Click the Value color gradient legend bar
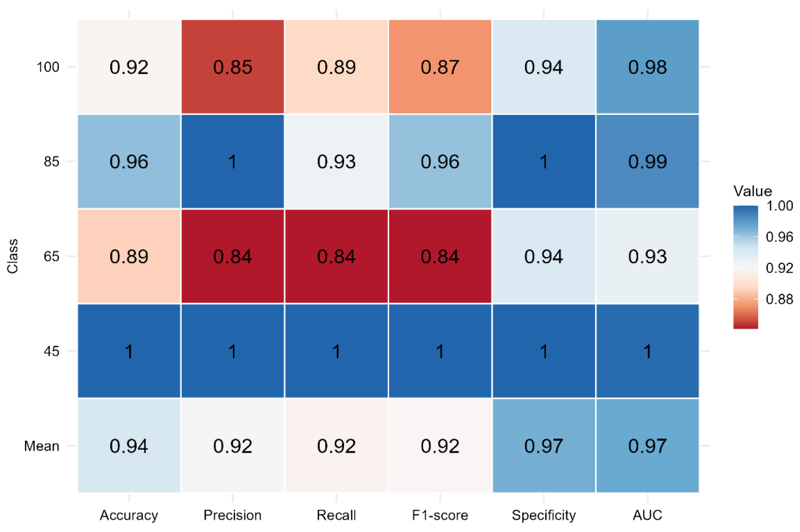 coord(745,267)
